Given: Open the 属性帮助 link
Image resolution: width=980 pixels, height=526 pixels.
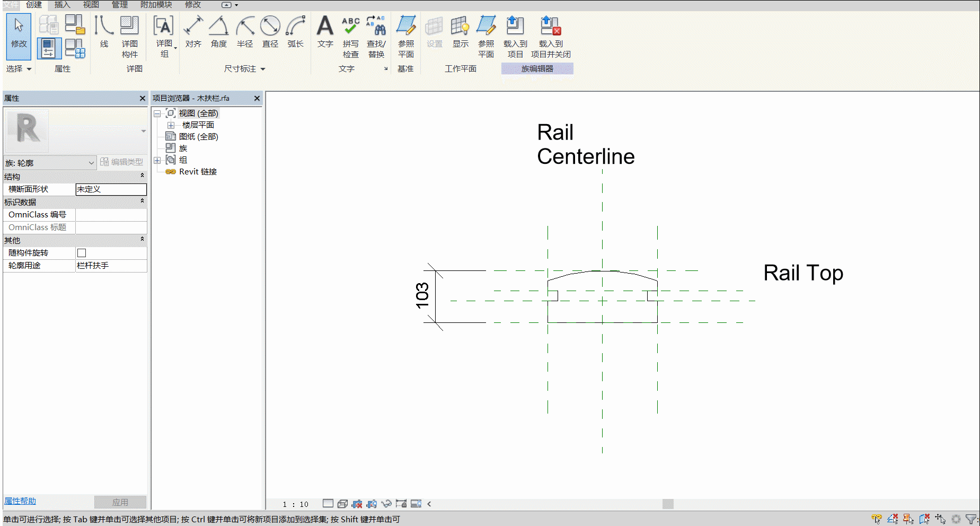Looking at the screenshot, I should pyautogui.click(x=20, y=501).
